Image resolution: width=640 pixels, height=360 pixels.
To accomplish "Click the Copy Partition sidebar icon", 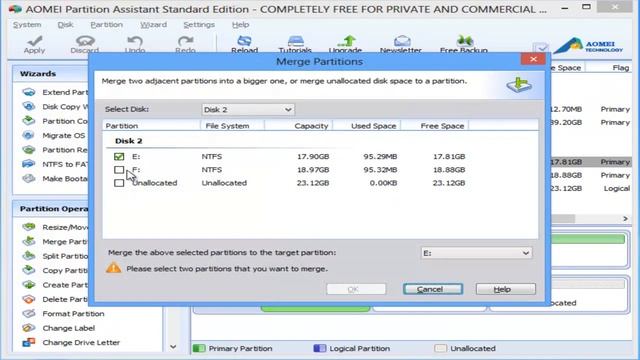I will (x=29, y=270).
